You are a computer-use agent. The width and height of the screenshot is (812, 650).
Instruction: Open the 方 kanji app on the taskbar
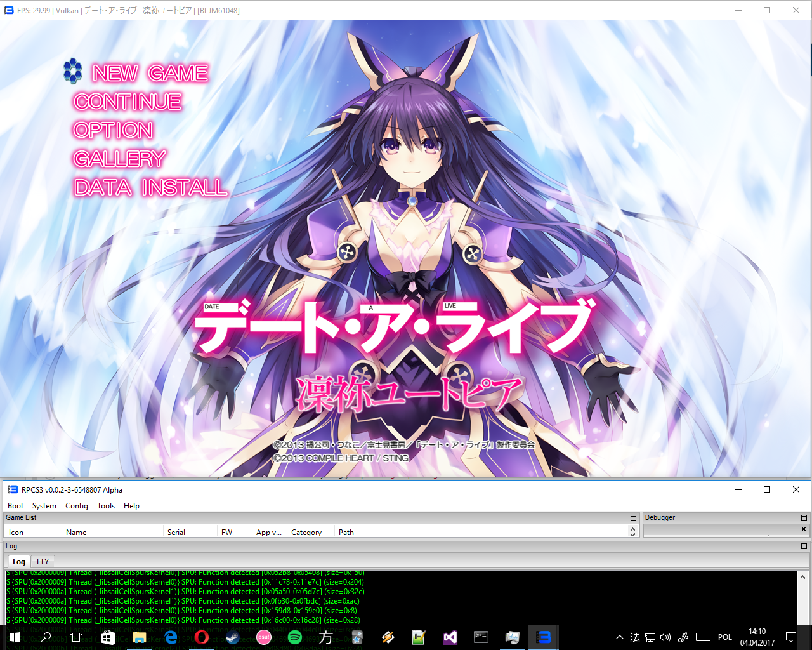click(326, 637)
